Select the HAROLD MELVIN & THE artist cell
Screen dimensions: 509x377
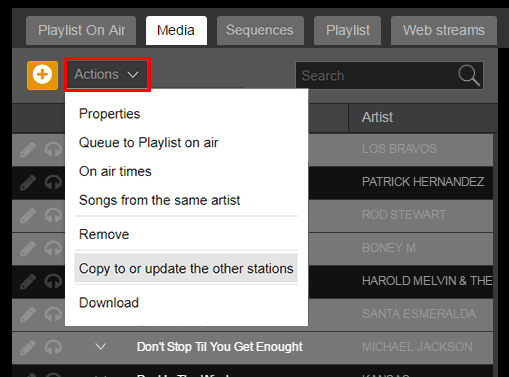click(427, 281)
